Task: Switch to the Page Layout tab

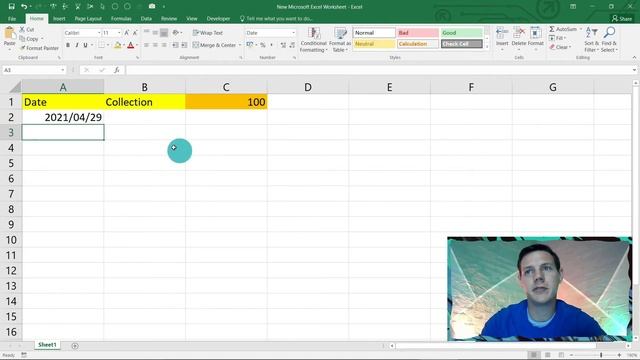Action: click(88, 19)
